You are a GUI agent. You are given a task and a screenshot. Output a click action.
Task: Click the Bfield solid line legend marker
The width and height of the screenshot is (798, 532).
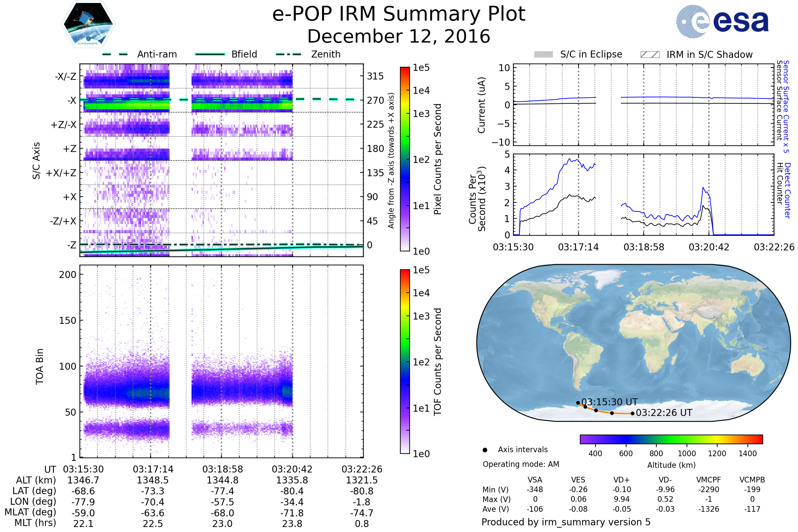pyautogui.click(x=210, y=54)
